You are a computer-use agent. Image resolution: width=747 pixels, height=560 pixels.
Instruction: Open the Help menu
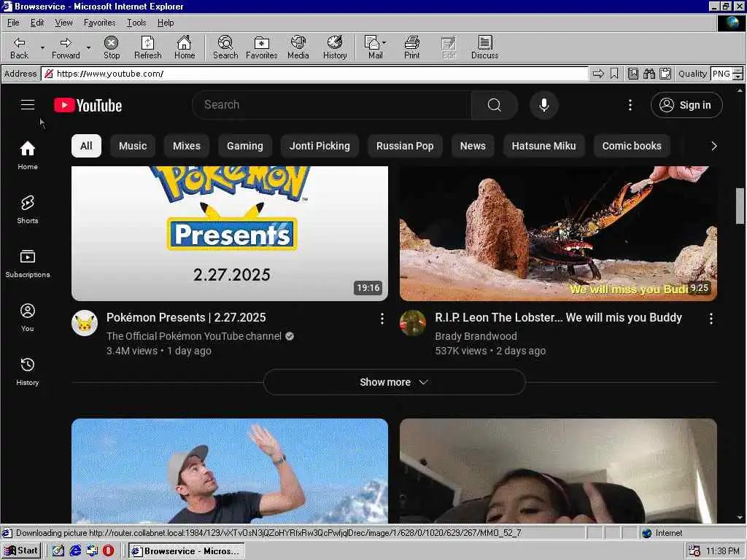pyautogui.click(x=166, y=23)
